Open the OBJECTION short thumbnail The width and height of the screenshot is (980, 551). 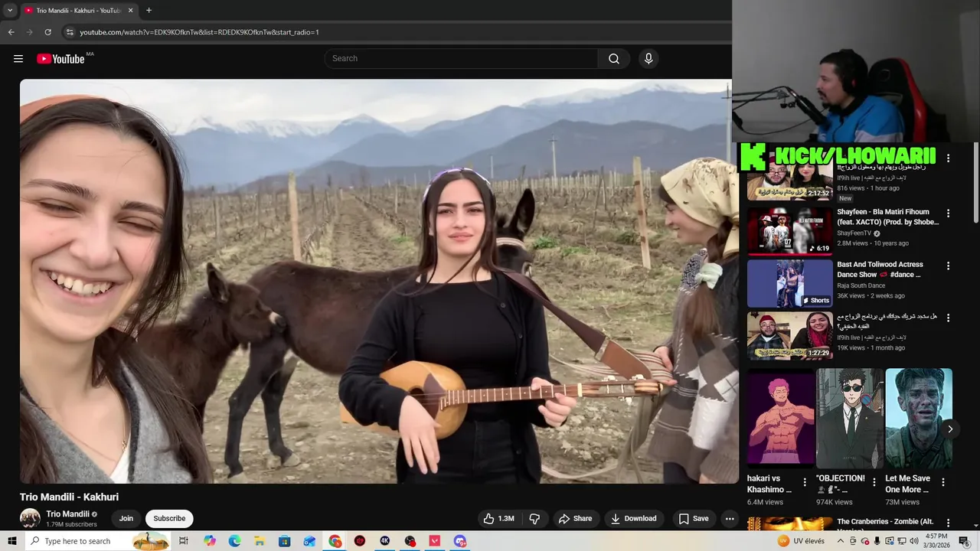(x=850, y=419)
